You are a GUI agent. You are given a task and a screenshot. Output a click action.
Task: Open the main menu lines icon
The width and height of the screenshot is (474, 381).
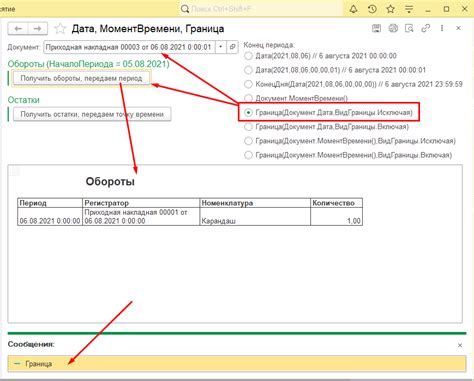click(409, 9)
